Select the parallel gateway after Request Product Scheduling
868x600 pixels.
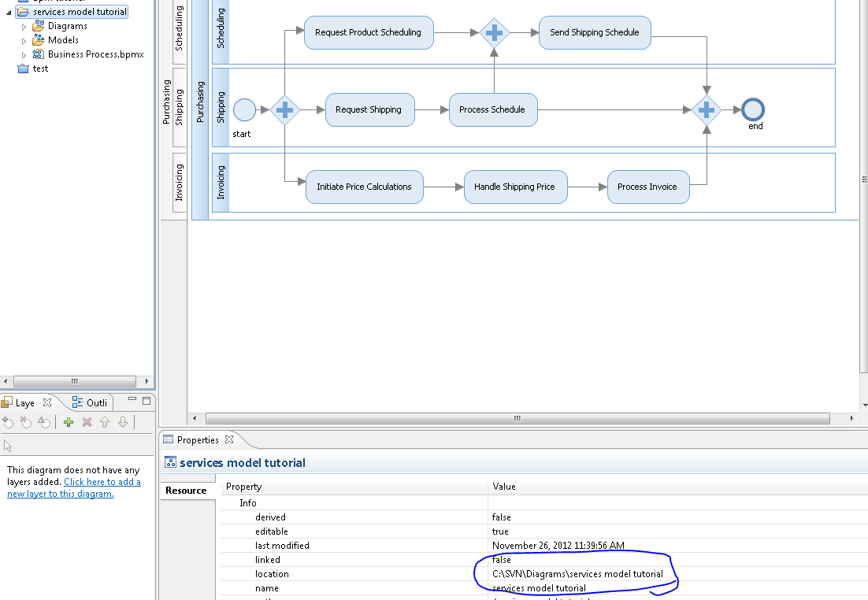pyautogui.click(x=495, y=33)
